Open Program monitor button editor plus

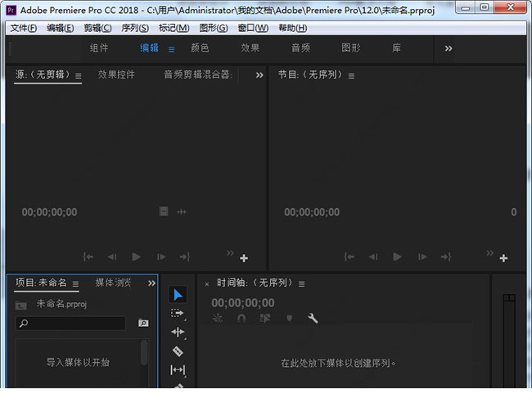pyautogui.click(x=503, y=258)
